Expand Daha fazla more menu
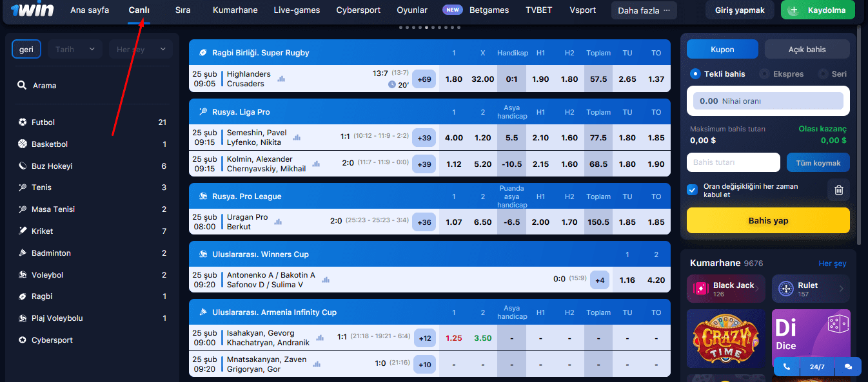 coord(644,10)
